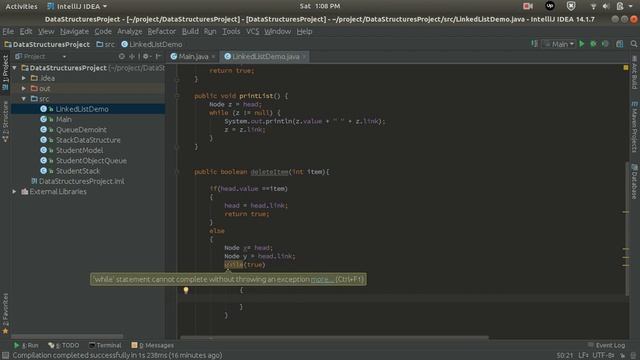This screenshot has height=360, width=640.
Task: Select StackDataStructure class in project tree
Action: click(x=88, y=140)
